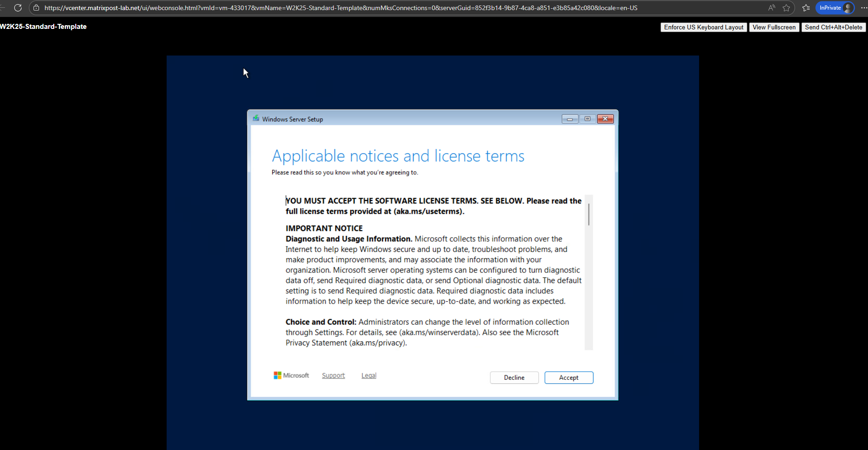Screen dimensions: 868x450
Task: Click the W2K25-Standard-Template console title
Action: coord(43,27)
